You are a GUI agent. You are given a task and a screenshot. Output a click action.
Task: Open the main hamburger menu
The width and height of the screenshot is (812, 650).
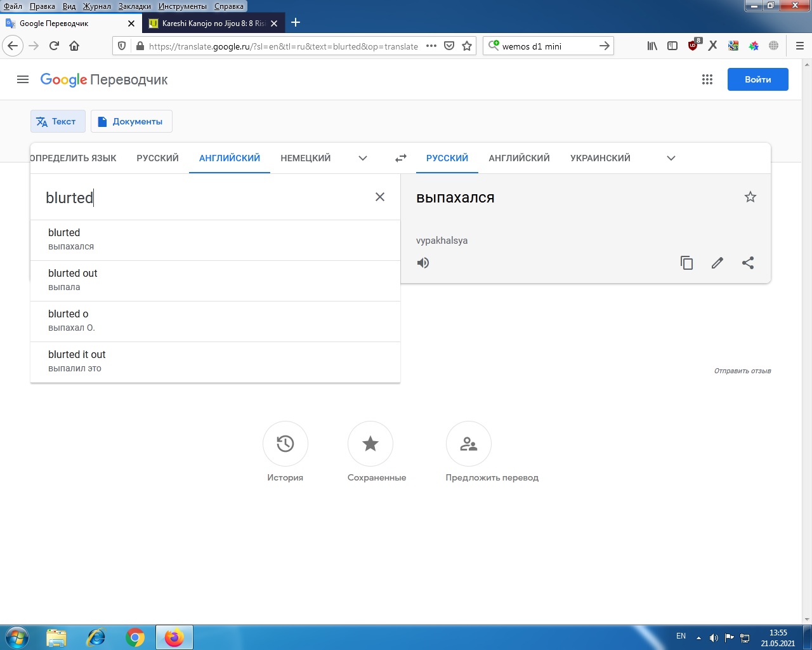tap(23, 79)
